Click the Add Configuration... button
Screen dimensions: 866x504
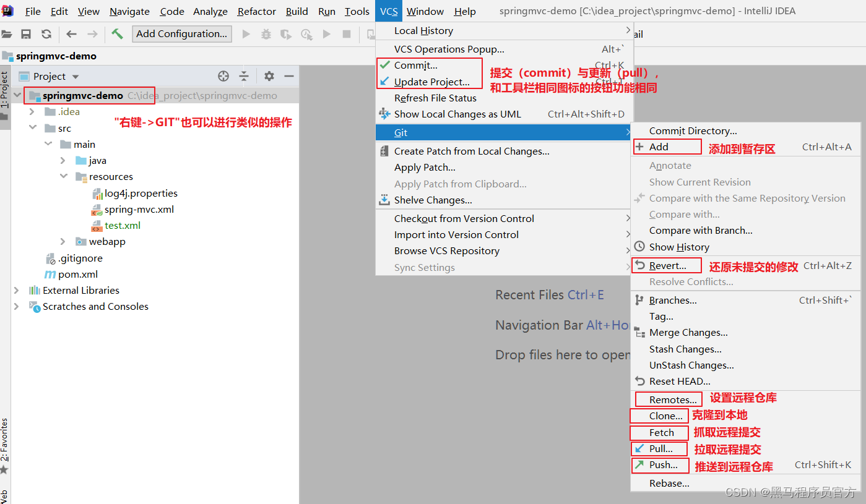click(182, 33)
